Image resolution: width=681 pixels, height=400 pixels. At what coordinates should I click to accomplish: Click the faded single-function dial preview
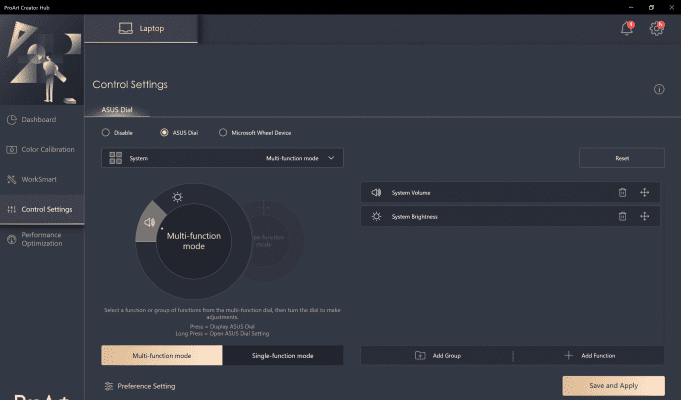point(271,240)
